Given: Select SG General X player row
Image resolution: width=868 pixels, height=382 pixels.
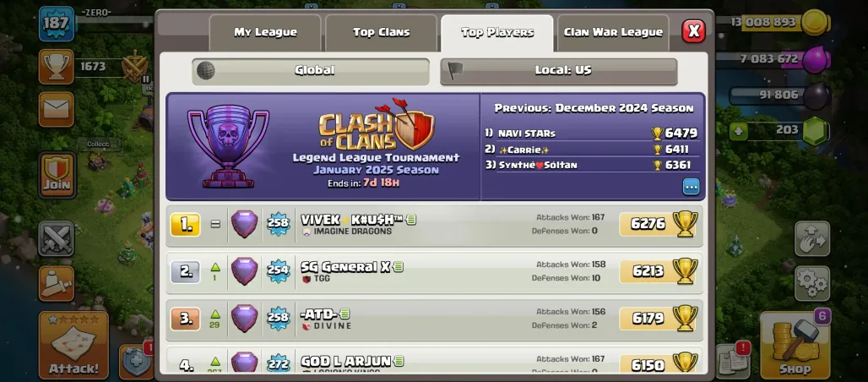Looking at the screenshot, I should tap(435, 271).
